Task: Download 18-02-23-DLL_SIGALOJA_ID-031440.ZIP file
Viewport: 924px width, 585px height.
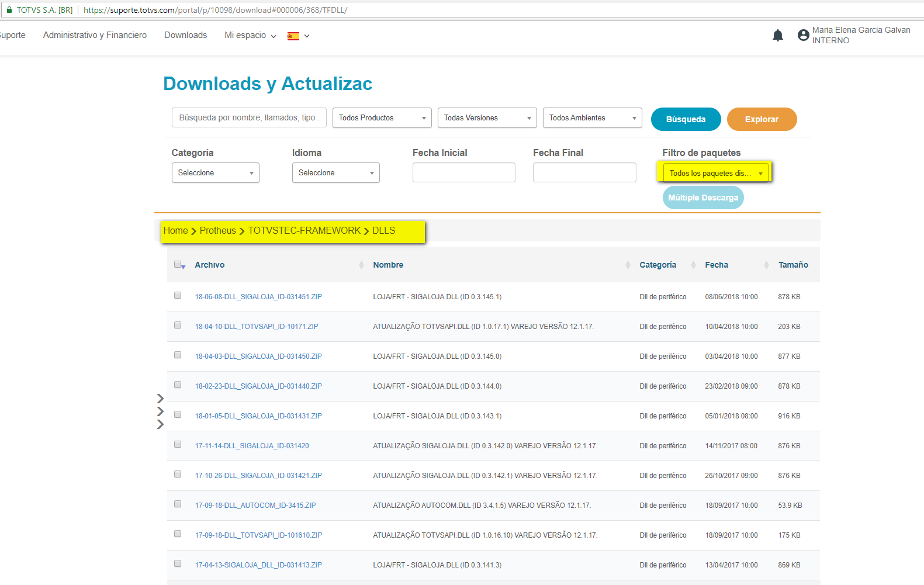Action: pos(258,386)
